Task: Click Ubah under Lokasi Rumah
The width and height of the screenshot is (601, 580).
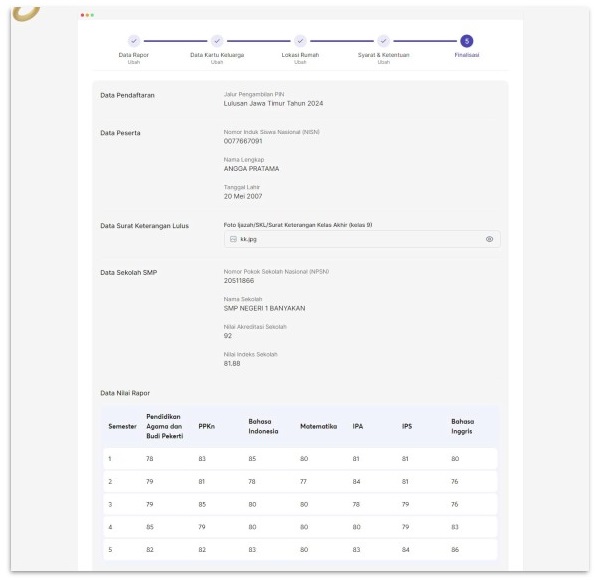Action: (300, 62)
